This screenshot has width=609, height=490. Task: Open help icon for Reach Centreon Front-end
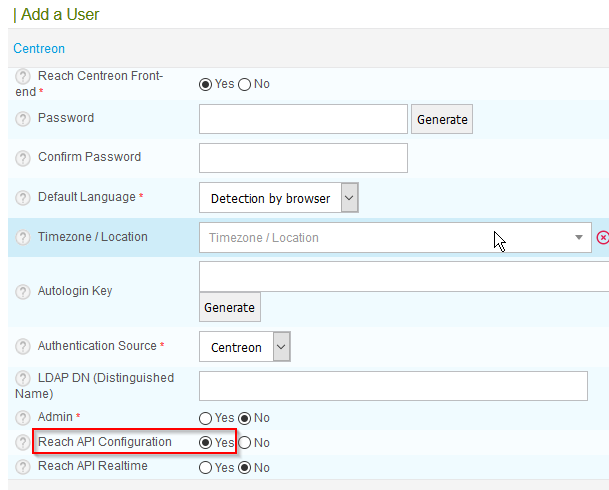pos(23,76)
